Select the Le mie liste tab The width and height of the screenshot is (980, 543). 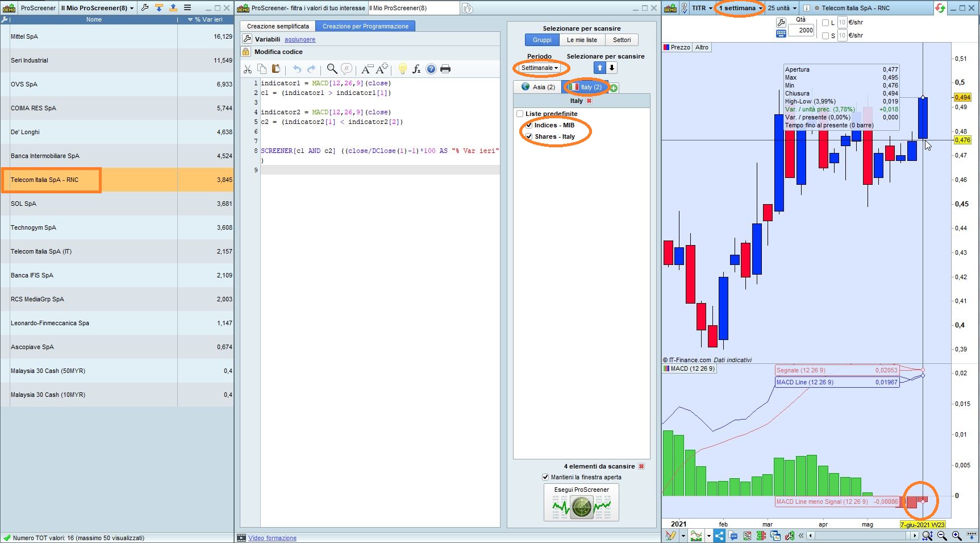(582, 40)
